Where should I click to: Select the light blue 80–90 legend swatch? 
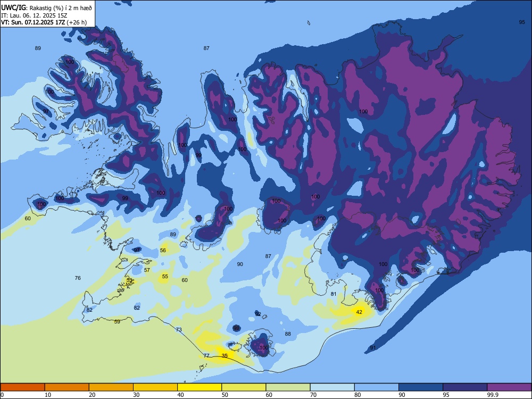tap(377, 387)
